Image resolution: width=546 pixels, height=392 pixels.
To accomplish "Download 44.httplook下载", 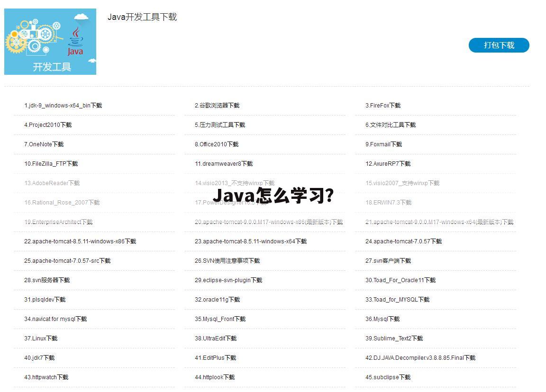I will tap(215, 377).
